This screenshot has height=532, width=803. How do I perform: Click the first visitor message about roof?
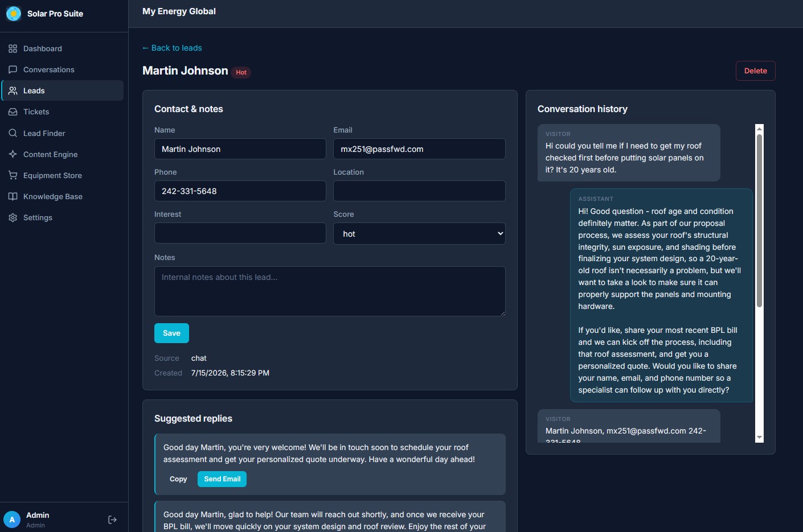(x=629, y=153)
